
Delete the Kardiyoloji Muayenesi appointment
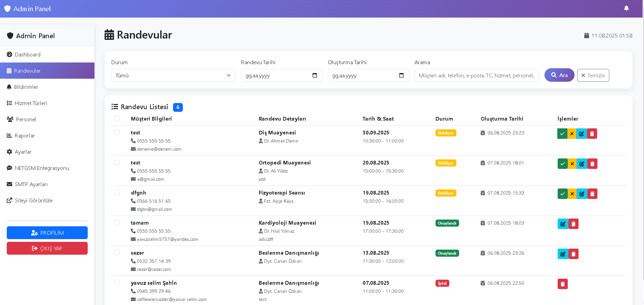pos(573,224)
